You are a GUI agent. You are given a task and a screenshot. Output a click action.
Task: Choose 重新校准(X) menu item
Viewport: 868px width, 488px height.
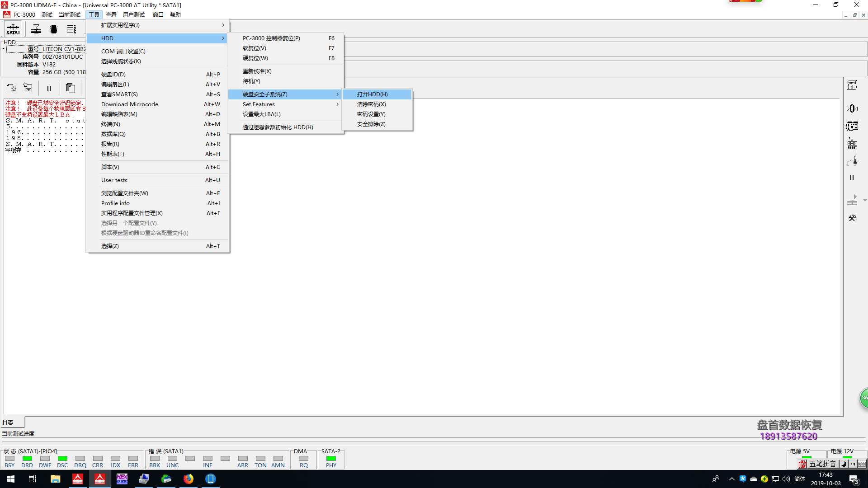[x=285, y=71]
